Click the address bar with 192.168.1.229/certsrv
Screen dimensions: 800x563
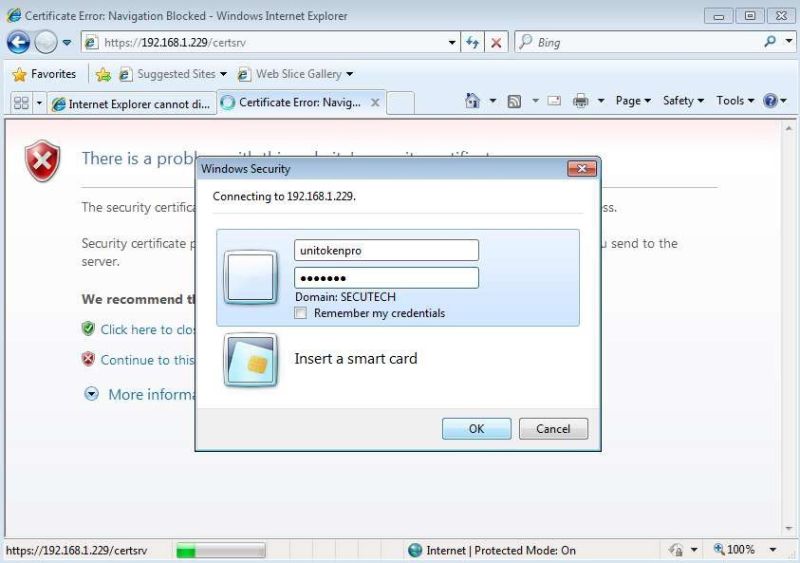click(264, 42)
